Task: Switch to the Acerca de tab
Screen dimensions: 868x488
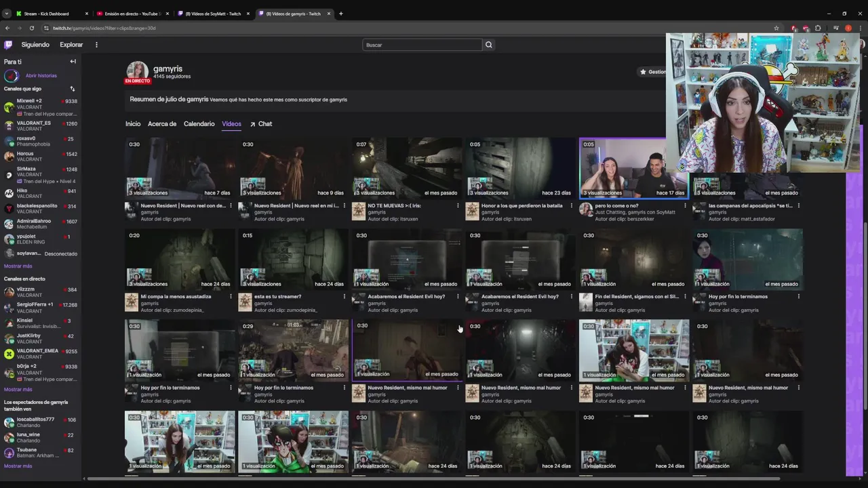Action: point(162,124)
